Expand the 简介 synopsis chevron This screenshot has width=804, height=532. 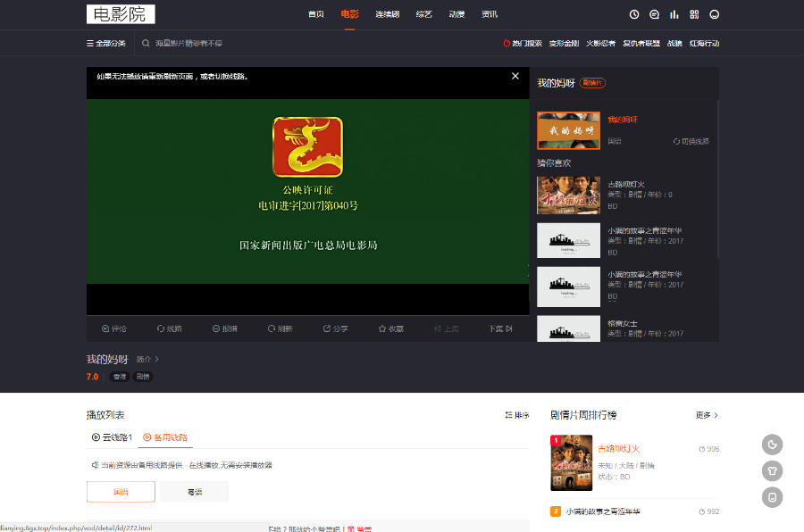pyautogui.click(x=157, y=359)
